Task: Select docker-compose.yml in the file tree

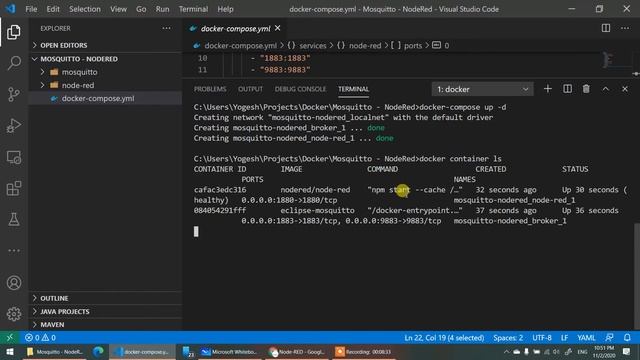Action: pos(105,98)
